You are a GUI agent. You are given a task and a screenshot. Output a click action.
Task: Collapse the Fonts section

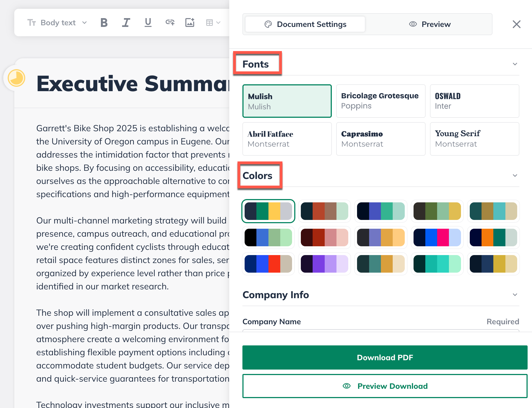(515, 64)
